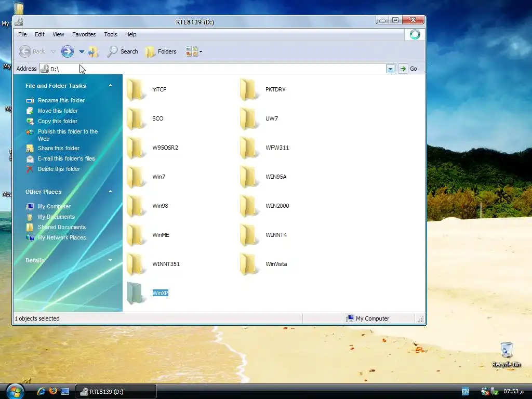The image size is (532, 399).
Task: Click the EN language indicator
Action: [x=465, y=392]
